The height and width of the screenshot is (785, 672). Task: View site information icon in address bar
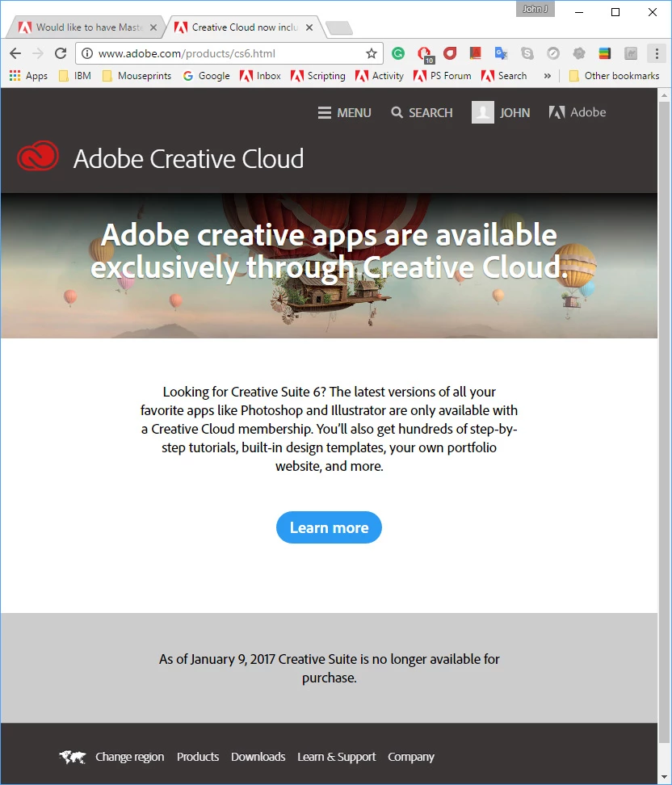pos(87,53)
